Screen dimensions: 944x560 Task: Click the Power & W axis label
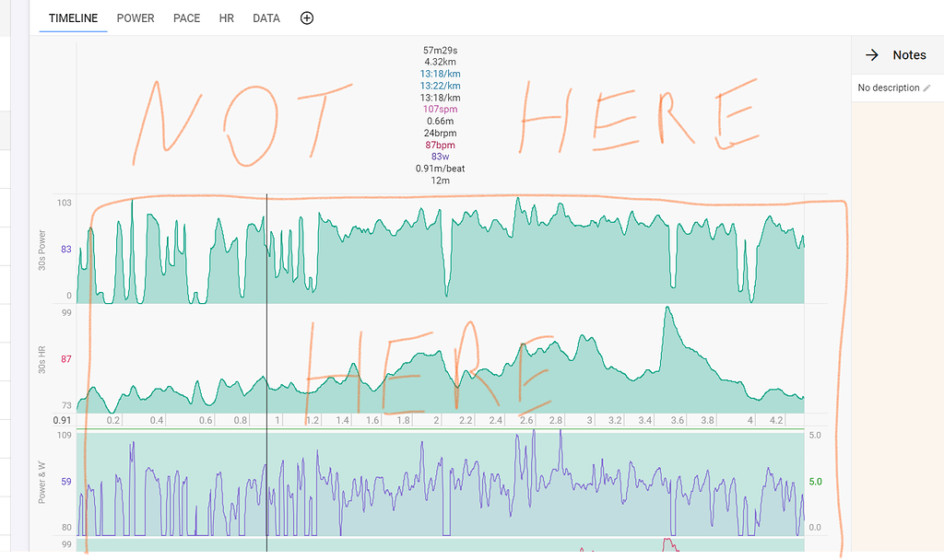point(42,482)
